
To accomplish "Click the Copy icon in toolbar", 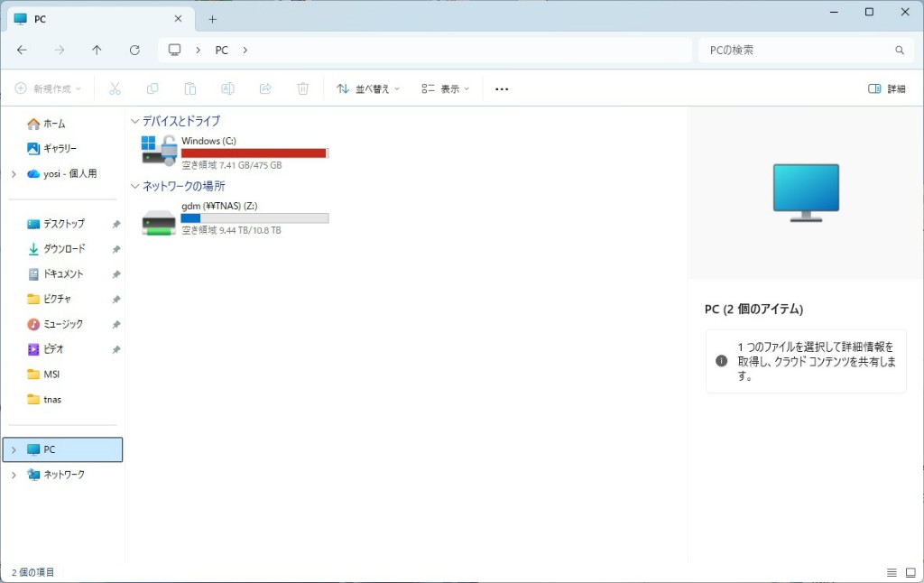I will pos(152,88).
